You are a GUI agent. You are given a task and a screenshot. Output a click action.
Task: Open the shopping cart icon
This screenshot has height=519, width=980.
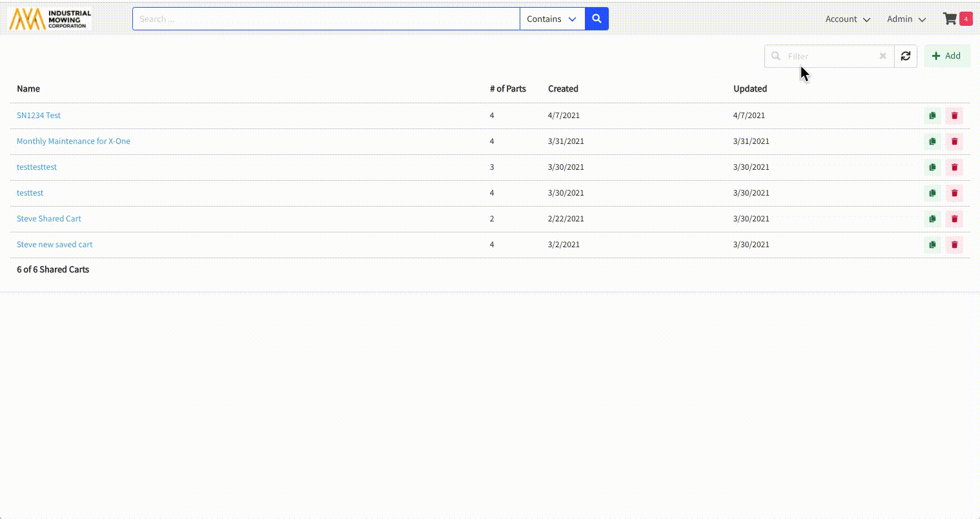pyautogui.click(x=950, y=19)
